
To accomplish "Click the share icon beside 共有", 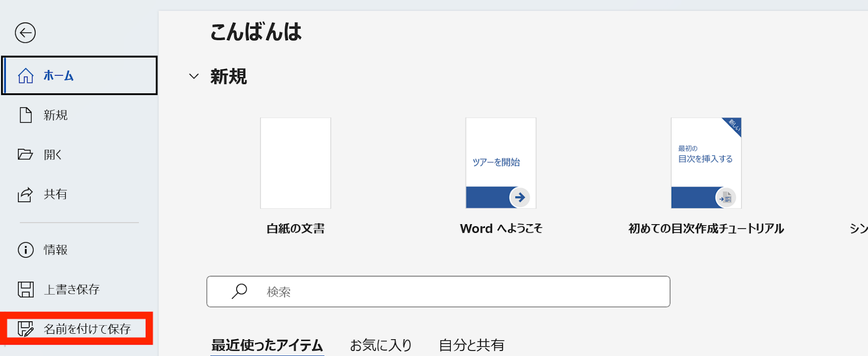I will tap(25, 194).
